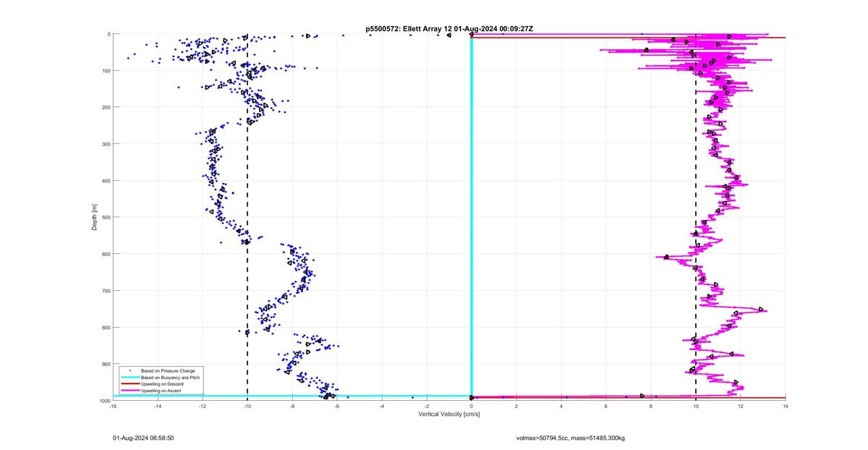868x450 pixels.
Task: Click the depth-axis tick label '700'
Action: pos(106,291)
